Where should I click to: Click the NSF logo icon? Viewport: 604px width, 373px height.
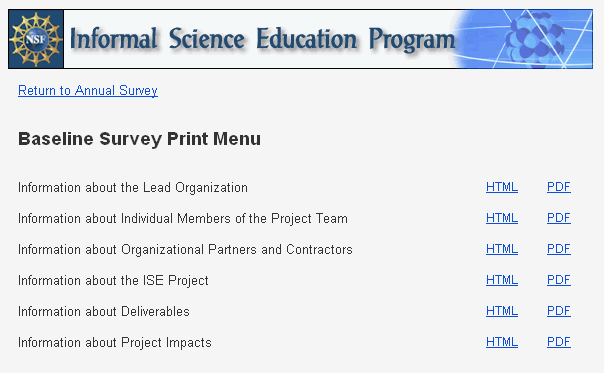[36, 39]
